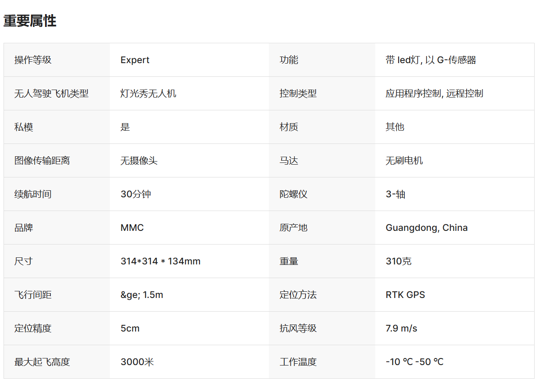Click the 无刷电机 motor value
The width and height of the screenshot is (543, 392).
click(404, 161)
